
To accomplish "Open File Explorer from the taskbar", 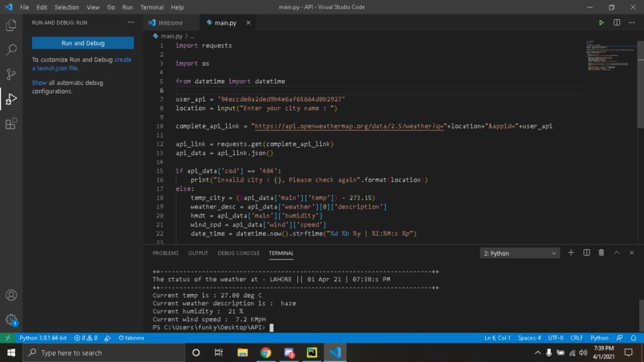I will point(242,352).
